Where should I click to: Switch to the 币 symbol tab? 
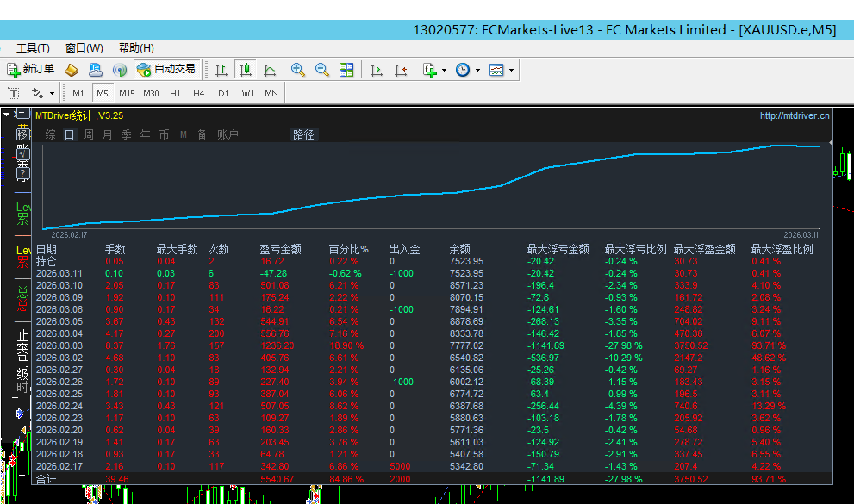(164, 134)
